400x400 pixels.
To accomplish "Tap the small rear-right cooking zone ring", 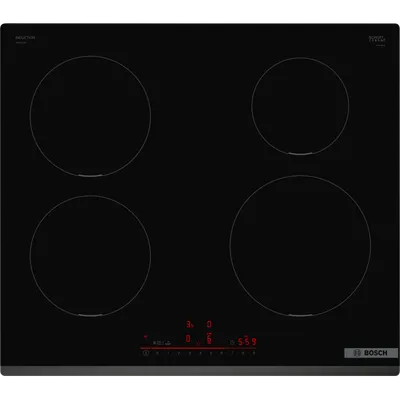I will click(x=300, y=106).
